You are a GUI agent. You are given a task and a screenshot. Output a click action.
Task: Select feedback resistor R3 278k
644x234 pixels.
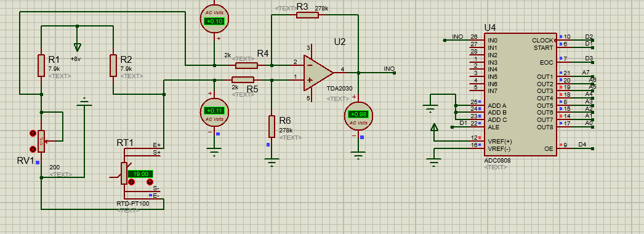tap(307, 15)
